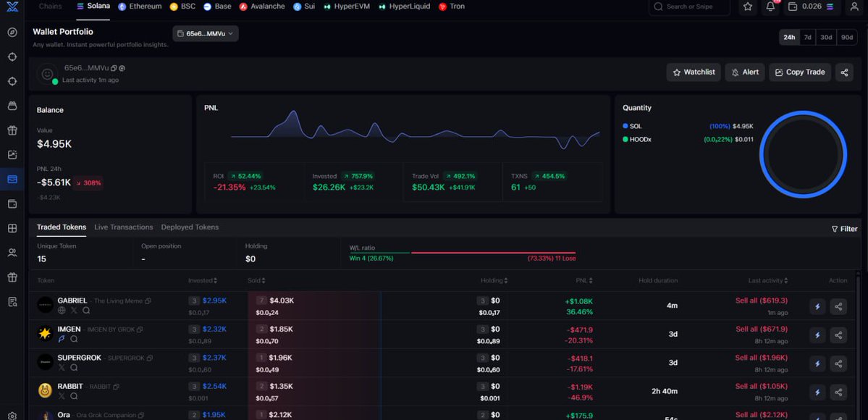Click the Copy Trade button
868x420 pixels.
[800, 72]
